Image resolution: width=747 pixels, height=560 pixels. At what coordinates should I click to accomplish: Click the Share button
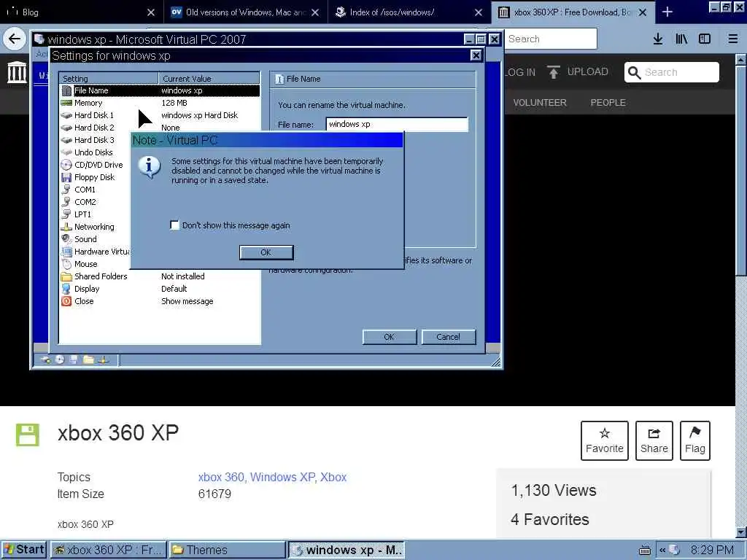pyautogui.click(x=654, y=440)
